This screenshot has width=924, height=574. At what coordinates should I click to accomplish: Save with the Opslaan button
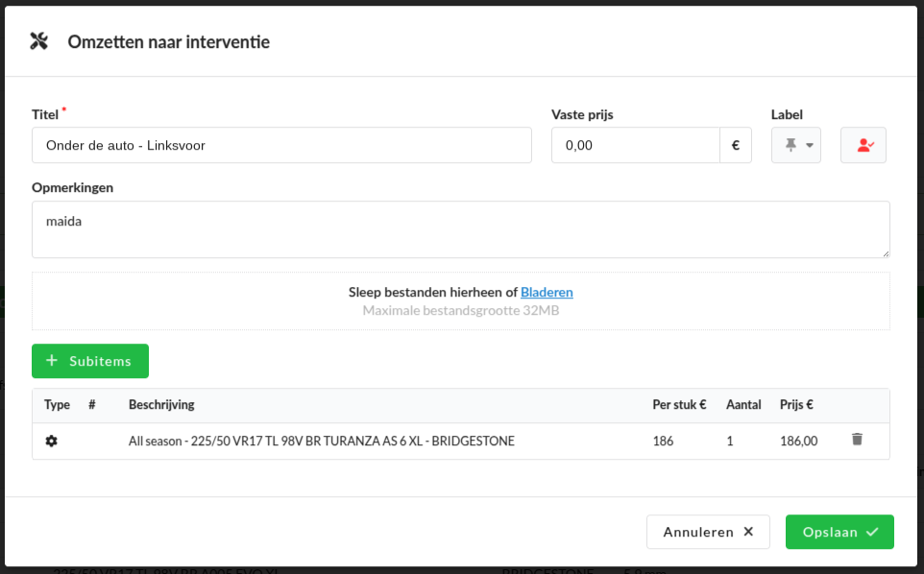click(x=839, y=532)
